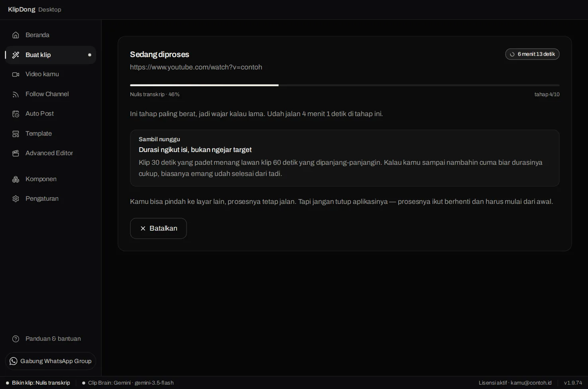This screenshot has height=389, width=588.
Task: Click 'Durasi ngikut isi, bukan ngejar target' title
Action: pos(195,150)
